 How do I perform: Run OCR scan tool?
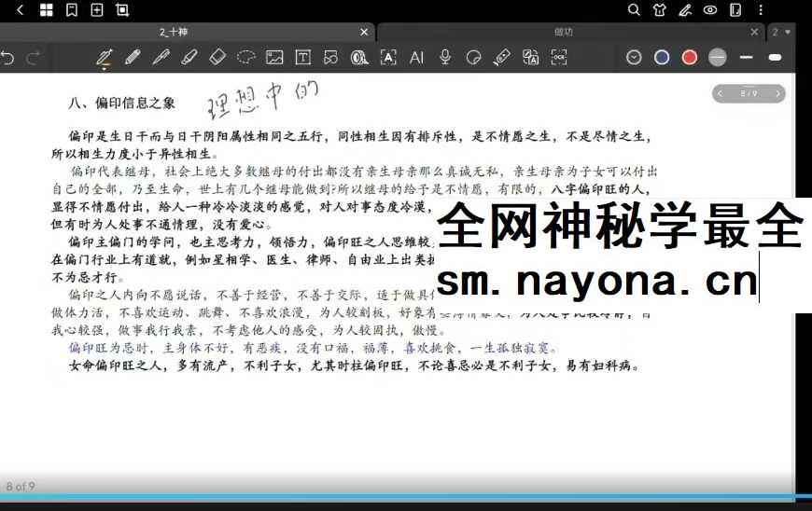(x=559, y=57)
